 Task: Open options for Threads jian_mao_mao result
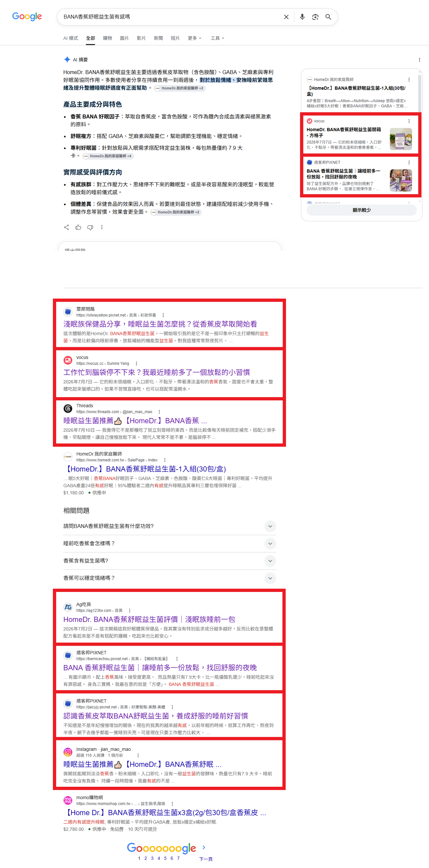159,412
